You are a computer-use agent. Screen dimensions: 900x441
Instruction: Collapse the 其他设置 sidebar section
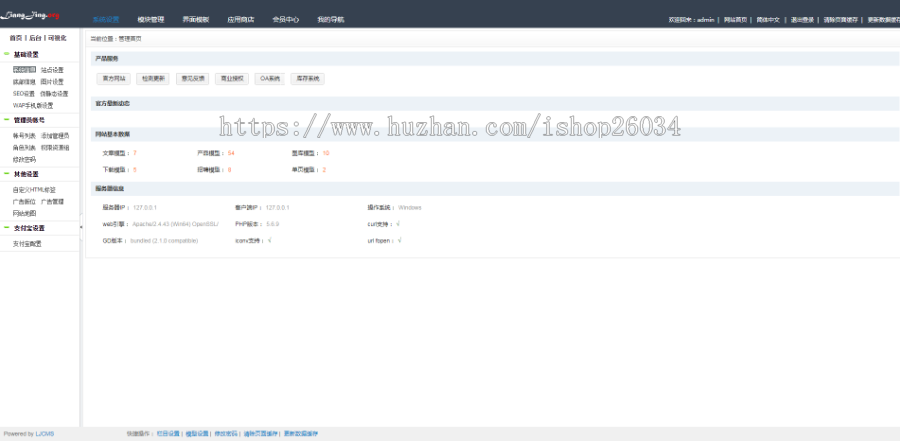tap(7, 173)
